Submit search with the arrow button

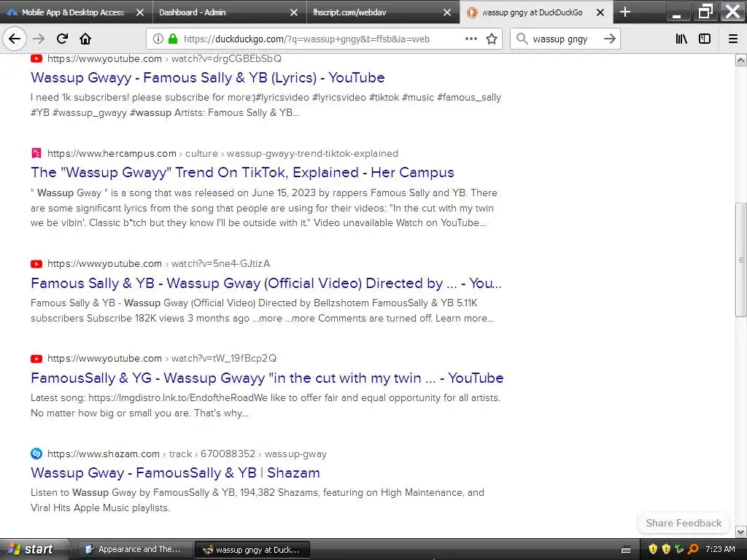point(609,39)
